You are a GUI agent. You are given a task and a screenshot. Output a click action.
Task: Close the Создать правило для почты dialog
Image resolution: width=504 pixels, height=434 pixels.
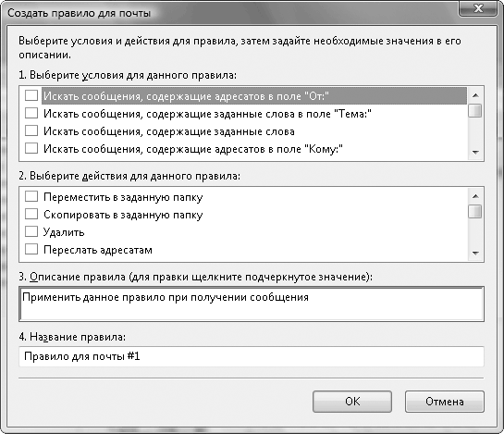coord(478,8)
